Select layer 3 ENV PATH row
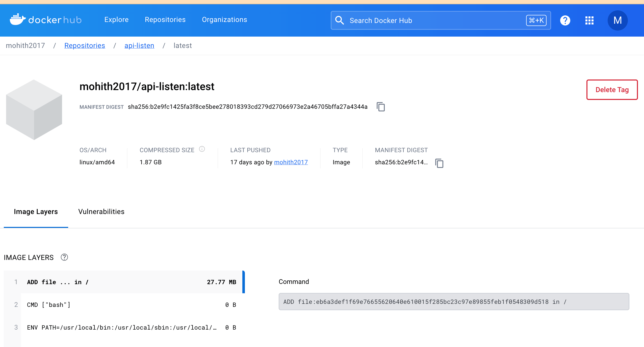This screenshot has width=644, height=347. click(124, 327)
